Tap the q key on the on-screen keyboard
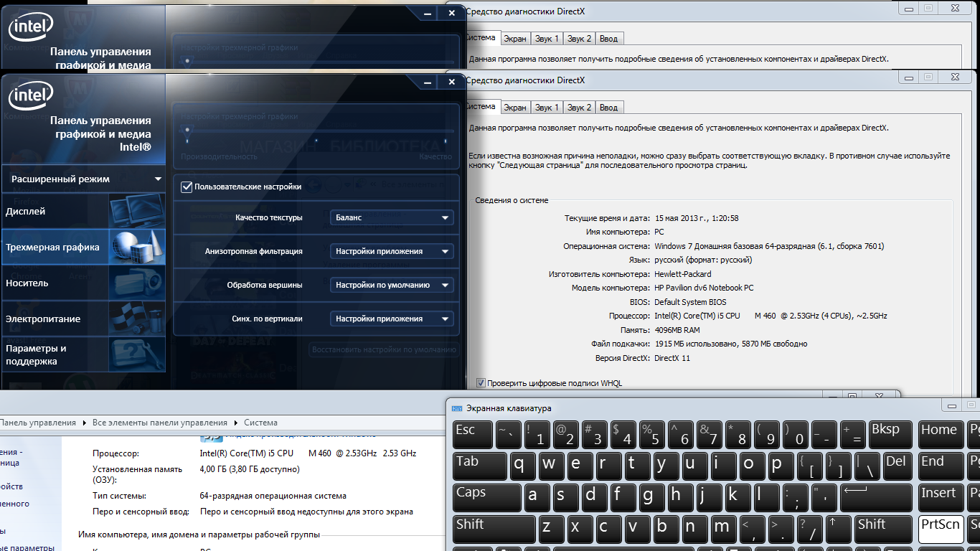This screenshot has width=980, height=551. pyautogui.click(x=523, y=466)
